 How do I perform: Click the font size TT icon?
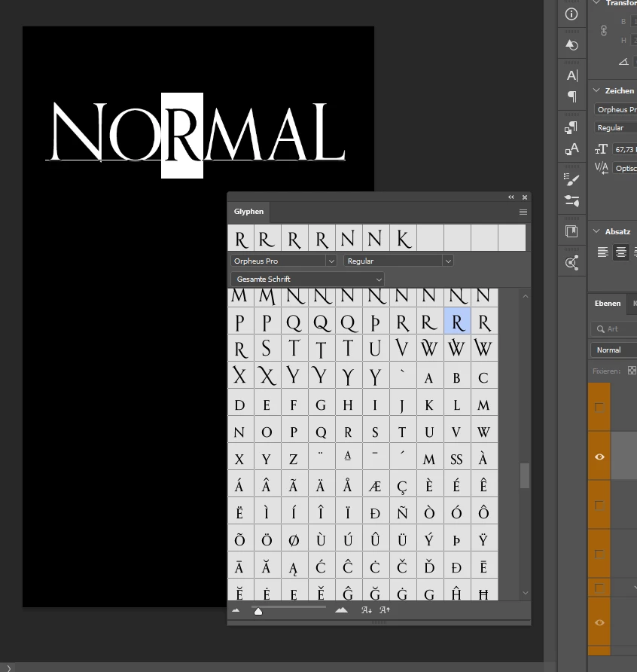[601, 149]
